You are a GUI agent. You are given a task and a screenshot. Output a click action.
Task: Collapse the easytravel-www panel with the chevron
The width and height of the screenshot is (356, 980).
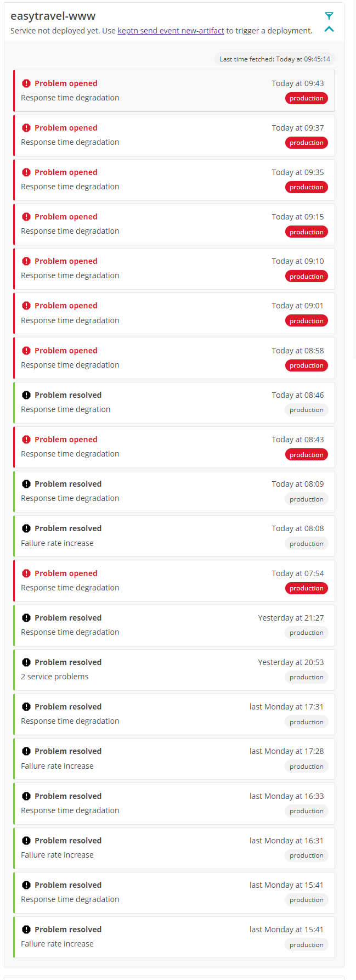point(329,30)
